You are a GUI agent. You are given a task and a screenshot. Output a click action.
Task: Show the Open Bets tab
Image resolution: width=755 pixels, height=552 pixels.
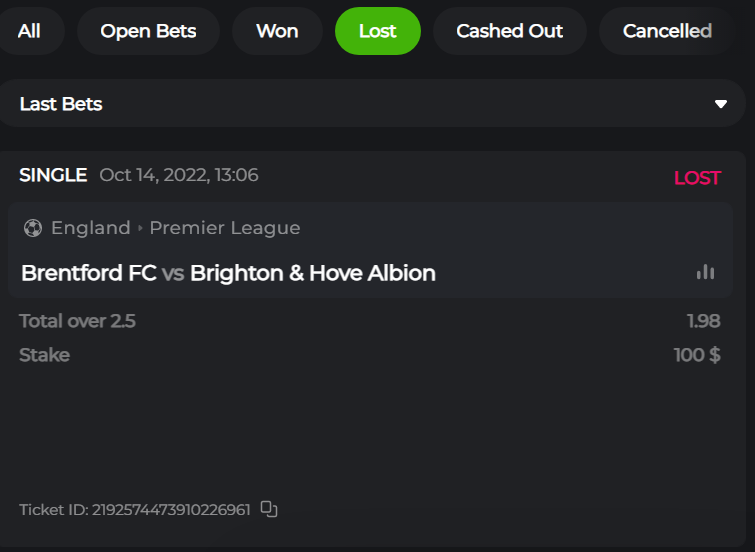pos(148,31)
